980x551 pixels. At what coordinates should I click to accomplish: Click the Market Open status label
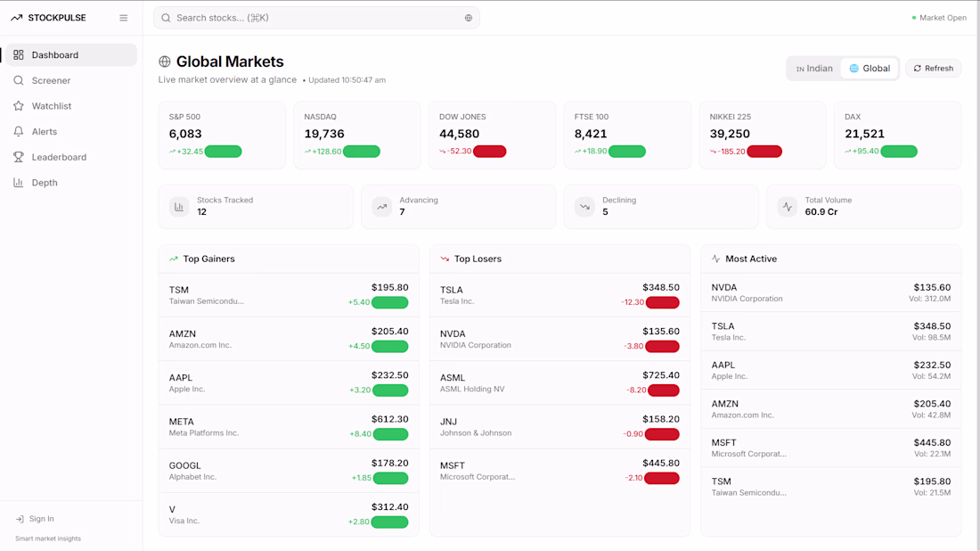[x=943, y=18]
